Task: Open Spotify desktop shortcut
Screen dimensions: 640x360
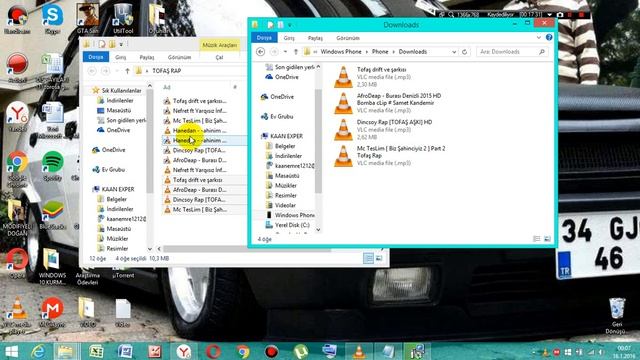Action: [52, 166]
